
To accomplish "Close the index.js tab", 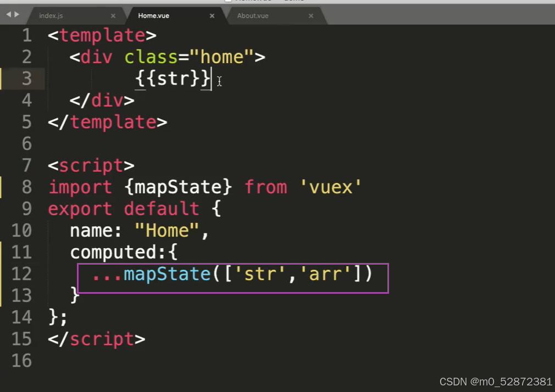I will tap(113, 15).
